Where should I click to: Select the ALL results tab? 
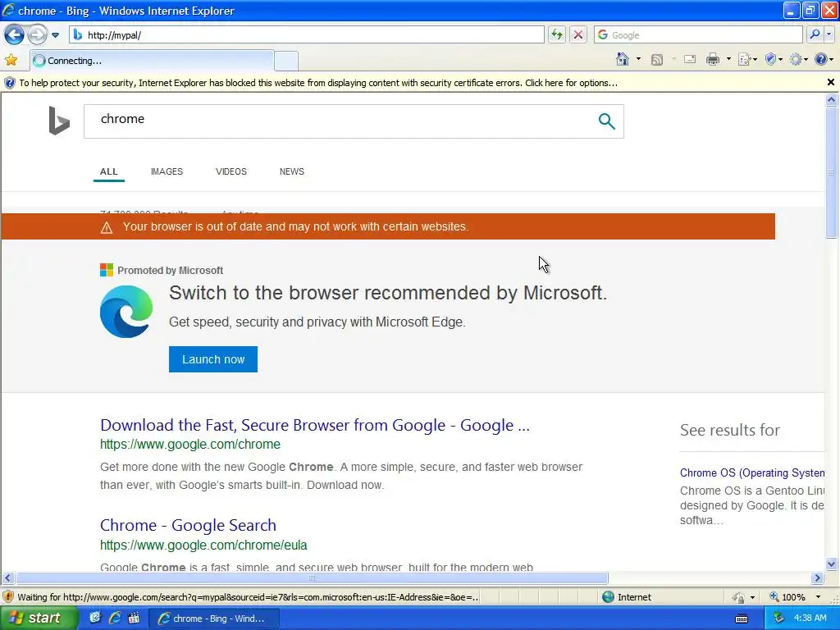tap(109, 171)
